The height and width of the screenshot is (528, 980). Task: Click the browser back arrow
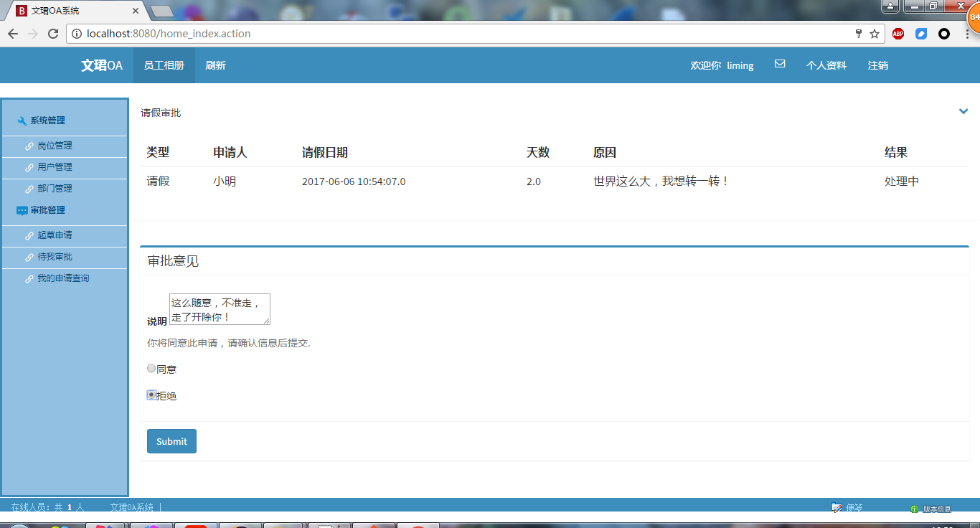12,34
